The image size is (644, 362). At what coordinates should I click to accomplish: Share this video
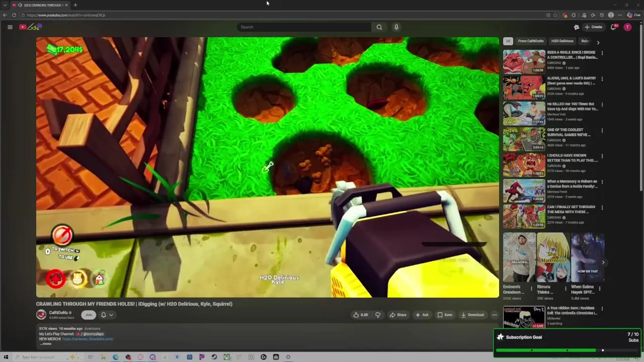point(398,315)
